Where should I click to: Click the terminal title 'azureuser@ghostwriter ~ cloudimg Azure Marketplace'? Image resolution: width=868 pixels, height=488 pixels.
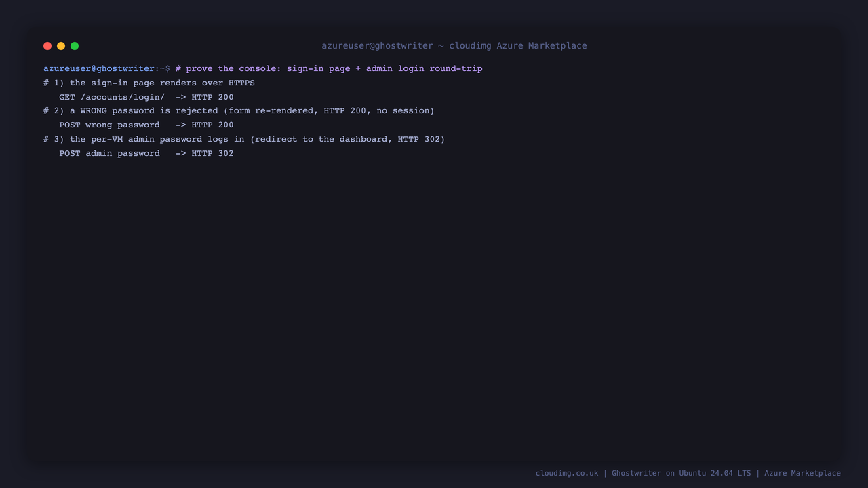(x=454, y=46)
